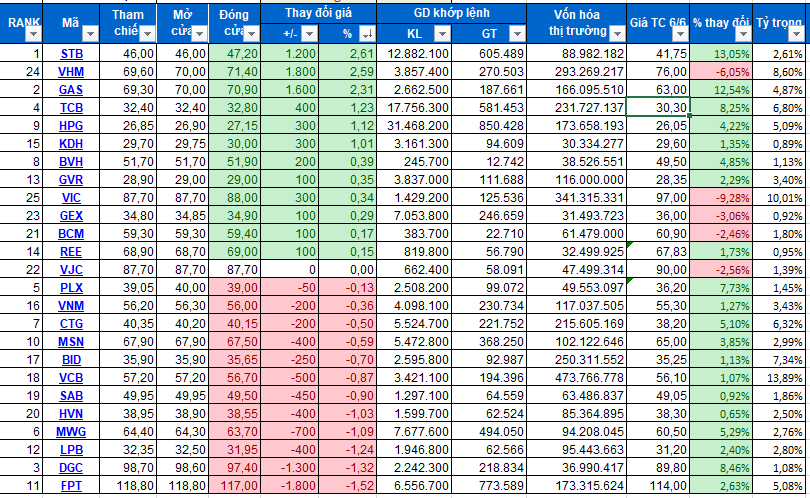Open the GEX ticker link
This screenshot has height=498, width=810.
pos(71,216)
